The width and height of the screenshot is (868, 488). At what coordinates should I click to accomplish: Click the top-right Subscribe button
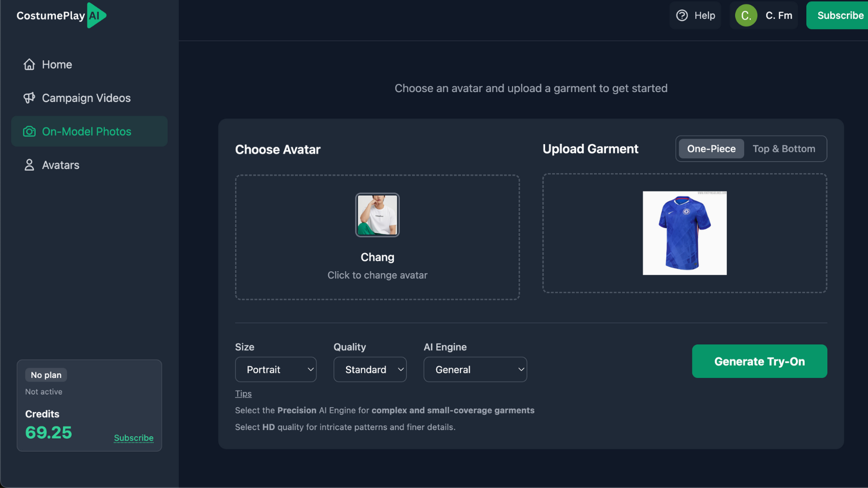[840, 16]
